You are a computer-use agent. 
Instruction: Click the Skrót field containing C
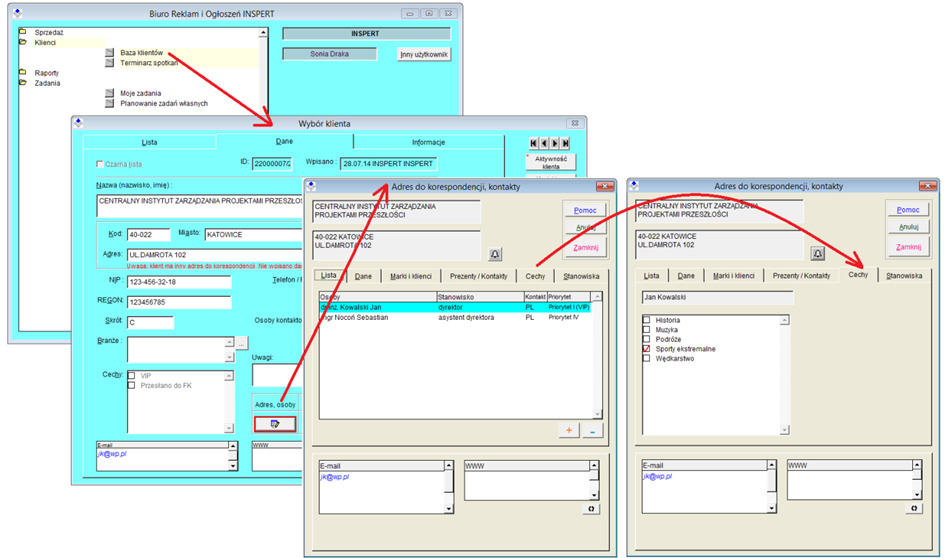point(150,322)
